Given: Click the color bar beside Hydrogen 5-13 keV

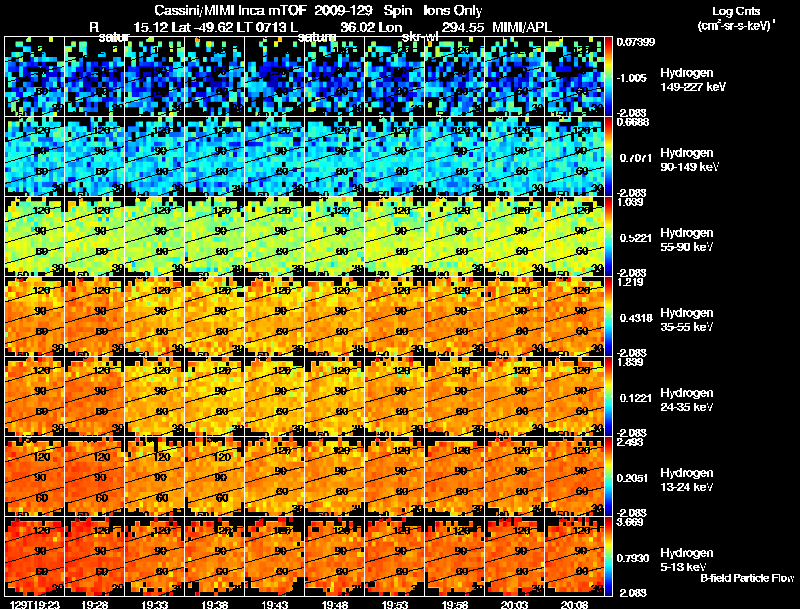Looking at the screenshot, I should 609,557.
